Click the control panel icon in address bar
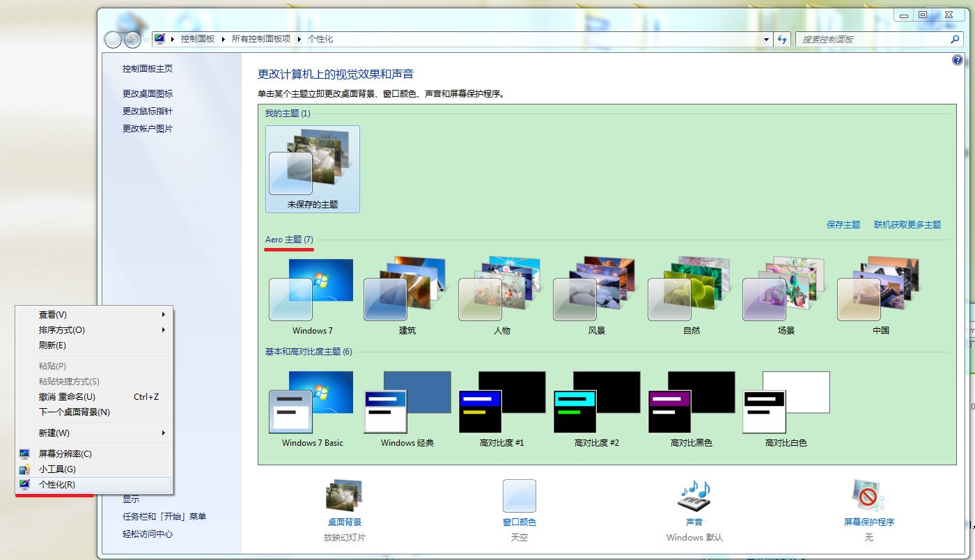The width and height of the screenshot is (975, 560). point(159,39)
